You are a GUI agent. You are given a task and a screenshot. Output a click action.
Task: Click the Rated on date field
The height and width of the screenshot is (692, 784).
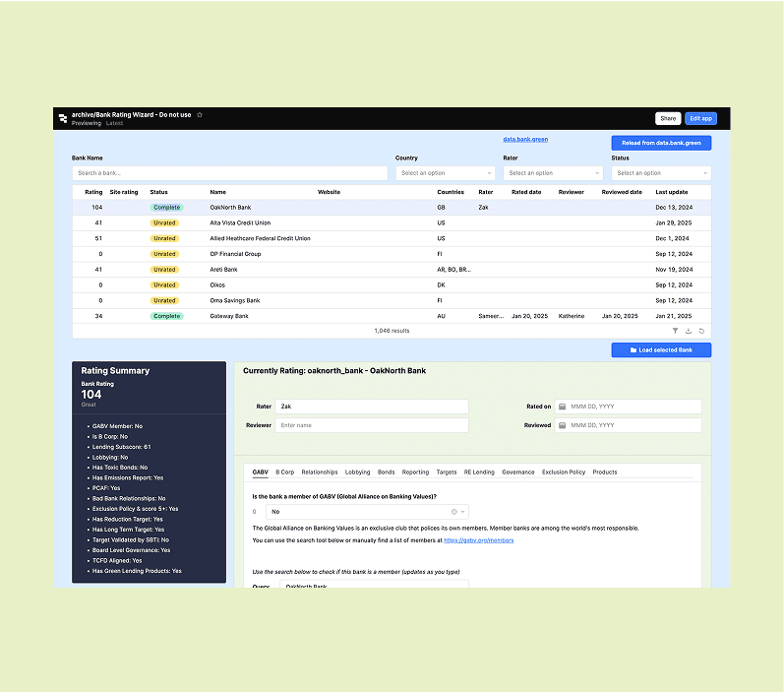point(628,407)
